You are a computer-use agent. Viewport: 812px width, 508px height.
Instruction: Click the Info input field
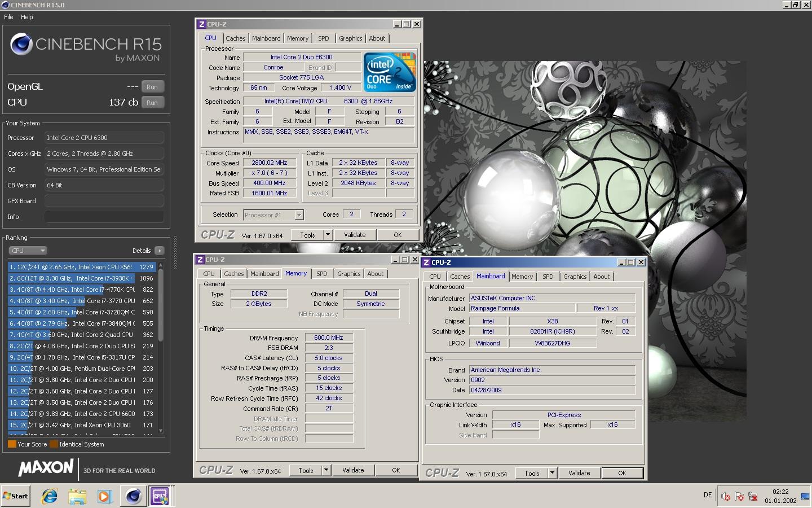[104, 217]
